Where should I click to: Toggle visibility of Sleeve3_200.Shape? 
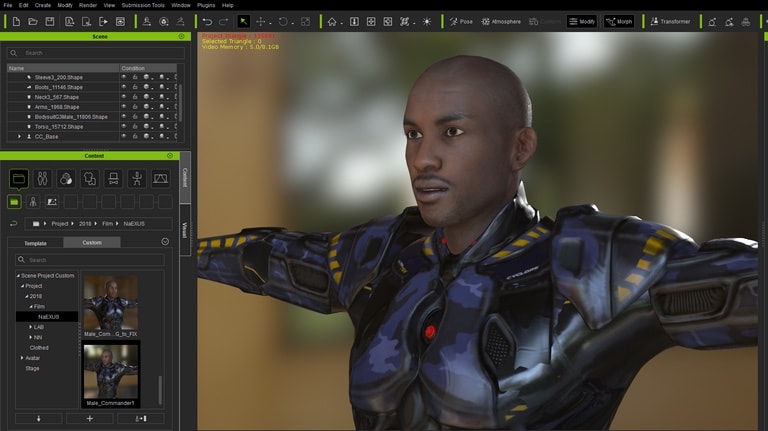(124, 77)
